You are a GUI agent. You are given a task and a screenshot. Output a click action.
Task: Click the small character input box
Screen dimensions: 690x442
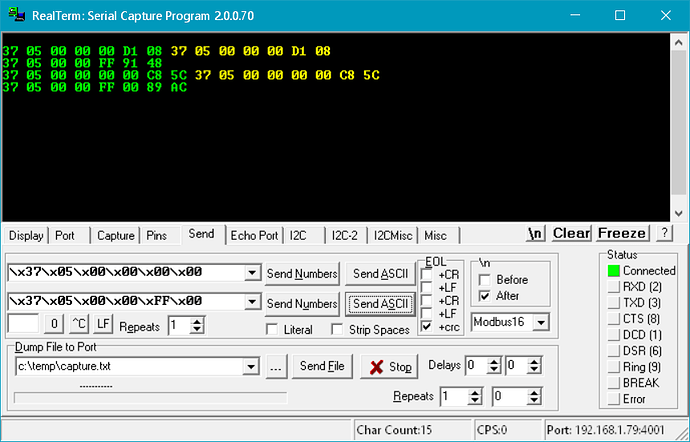[x=23, y=324]
